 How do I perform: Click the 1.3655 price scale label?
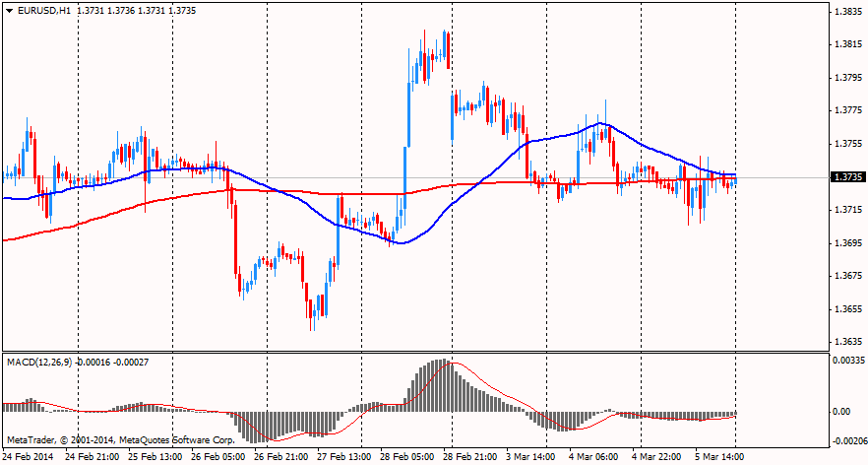[x=847, y=309]
